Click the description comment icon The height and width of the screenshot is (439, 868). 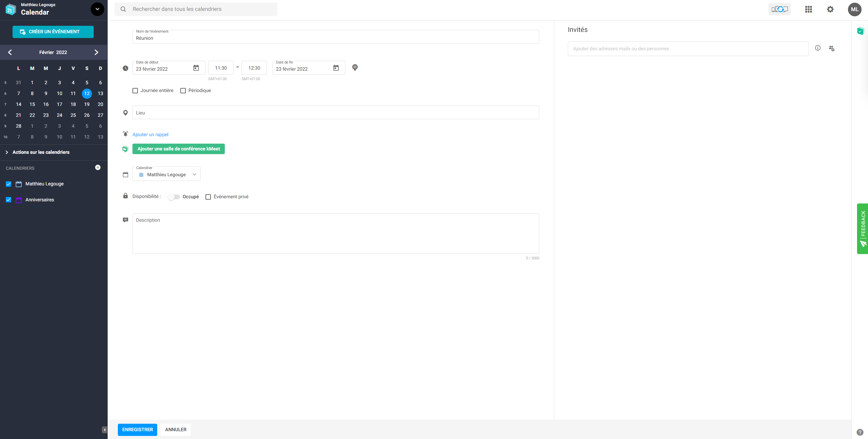pyautogui.click(x=125, y=220)
